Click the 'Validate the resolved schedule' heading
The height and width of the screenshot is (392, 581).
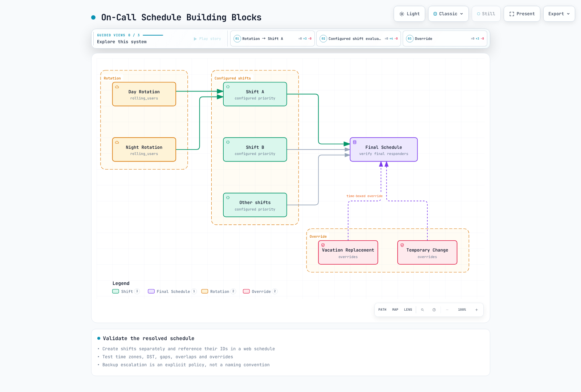(149, 338)
